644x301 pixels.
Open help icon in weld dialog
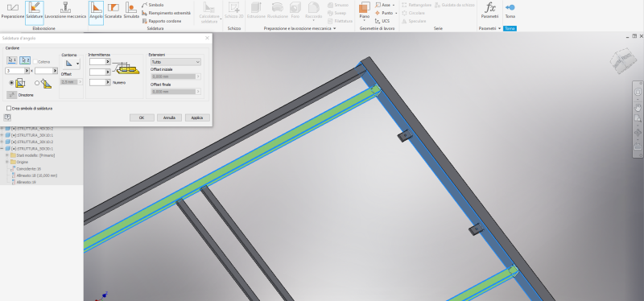[7, 118]
